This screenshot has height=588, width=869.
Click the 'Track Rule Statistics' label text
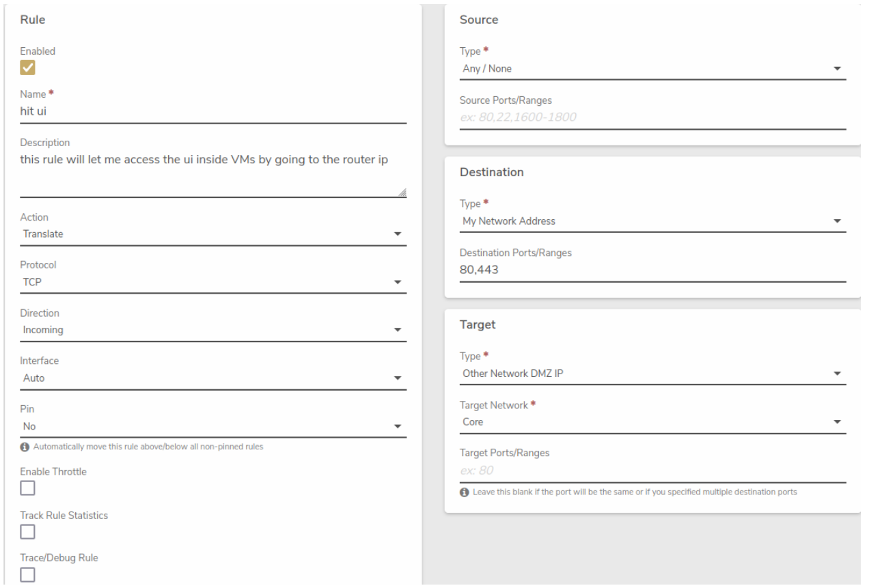(64, 515)
